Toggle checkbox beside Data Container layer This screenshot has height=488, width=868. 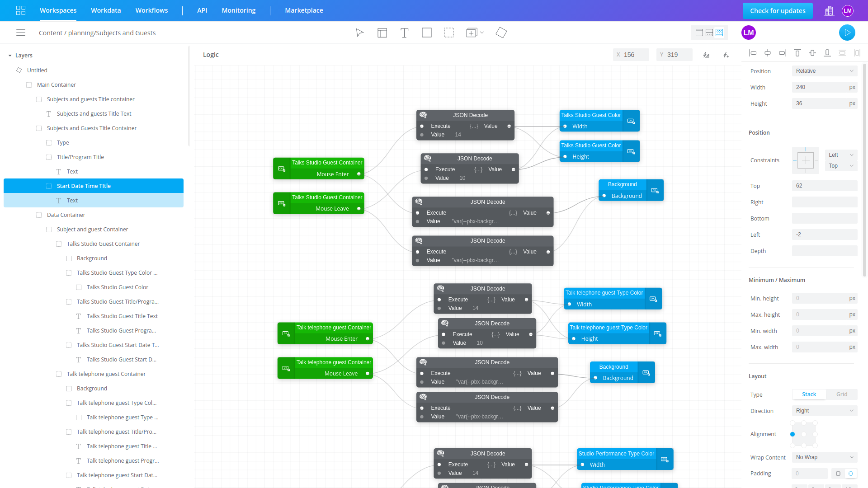click(39, 215)
